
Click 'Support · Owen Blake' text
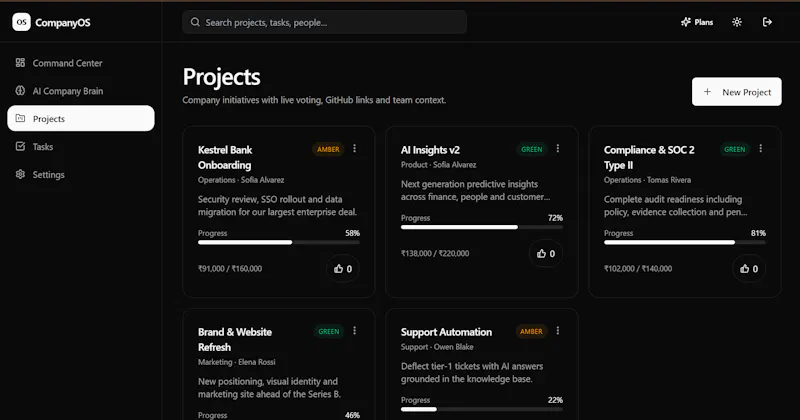(x=437, y=347)
